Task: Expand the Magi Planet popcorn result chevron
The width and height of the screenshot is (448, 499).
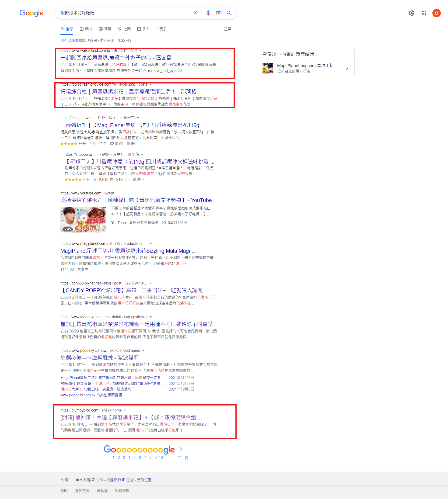Action: point(347,68)
